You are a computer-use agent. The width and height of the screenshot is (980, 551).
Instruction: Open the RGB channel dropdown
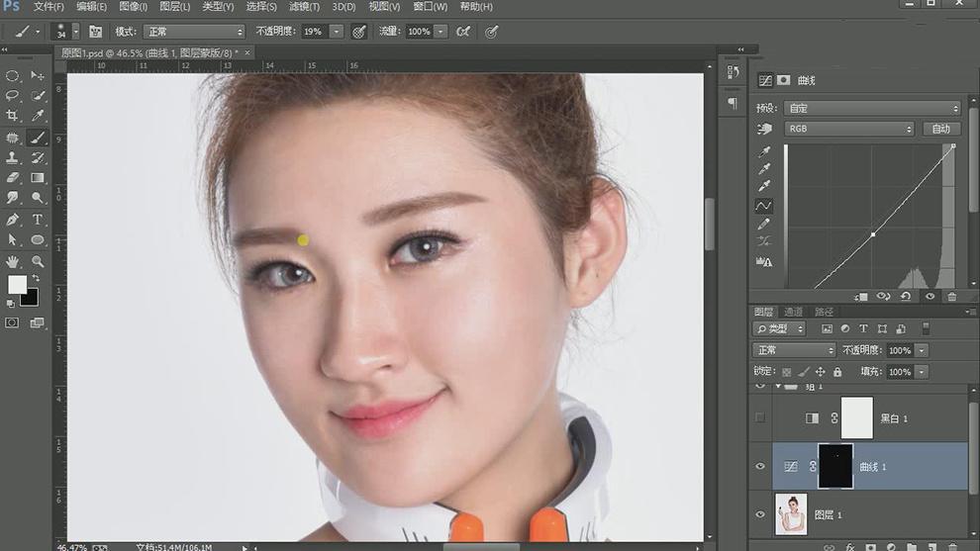point(848,129)
